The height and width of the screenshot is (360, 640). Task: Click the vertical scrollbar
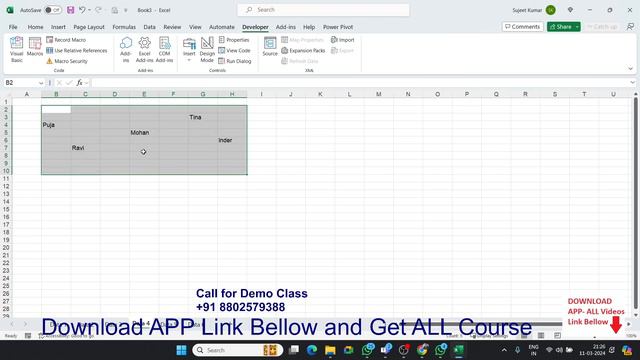coord(636,203)
